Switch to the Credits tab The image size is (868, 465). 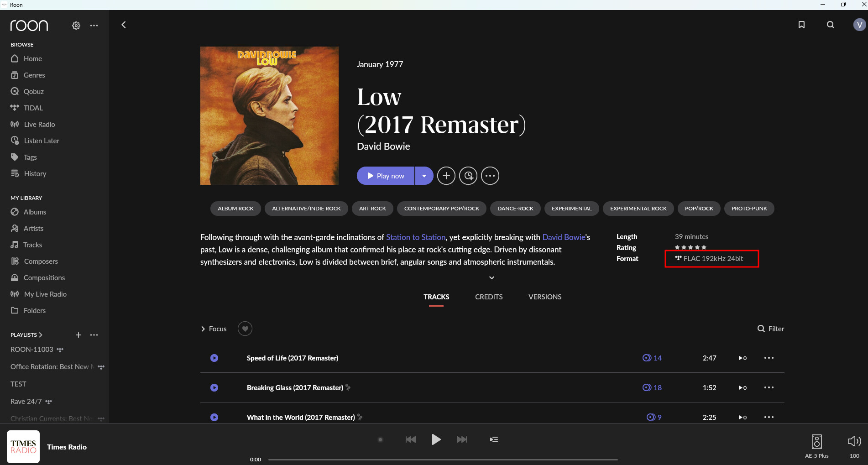[489, 297]
